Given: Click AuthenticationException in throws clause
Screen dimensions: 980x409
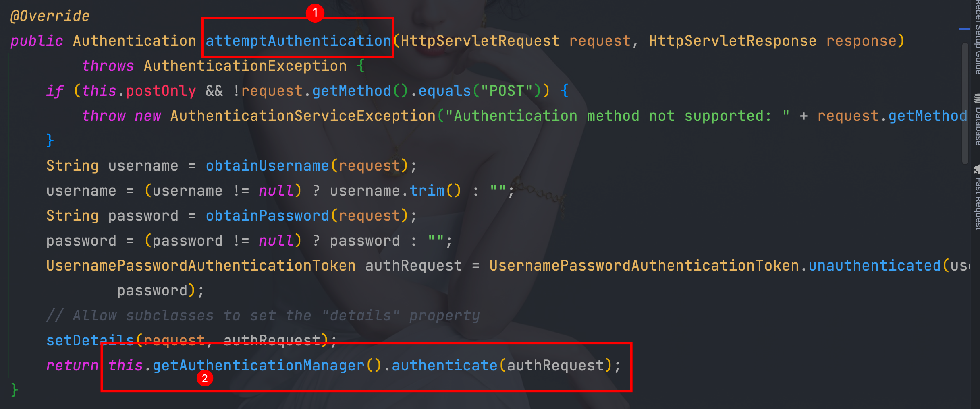Looking at the screenshot, I should click(245, 66).
